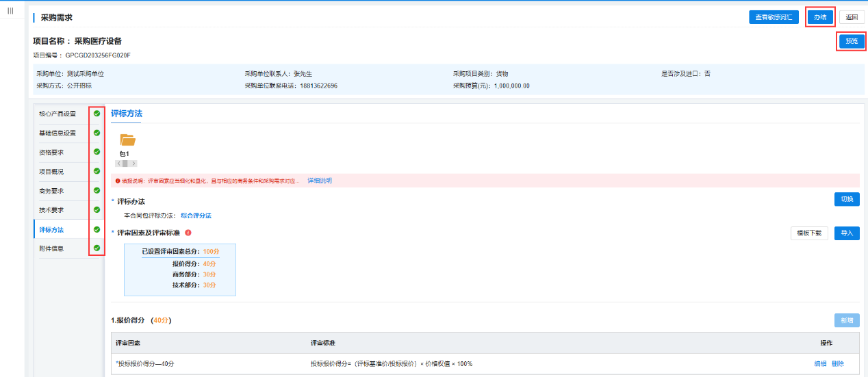Click the sidebar collapse icon at top left
The height and width of the screenshot is (377, 868).
point(10,10)
